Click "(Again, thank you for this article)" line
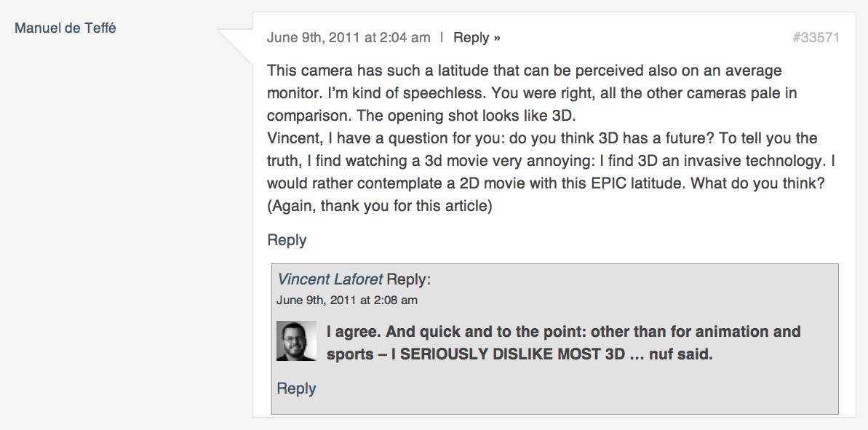The height and width of the screenshot is (430, 868). tap(380, 206)
